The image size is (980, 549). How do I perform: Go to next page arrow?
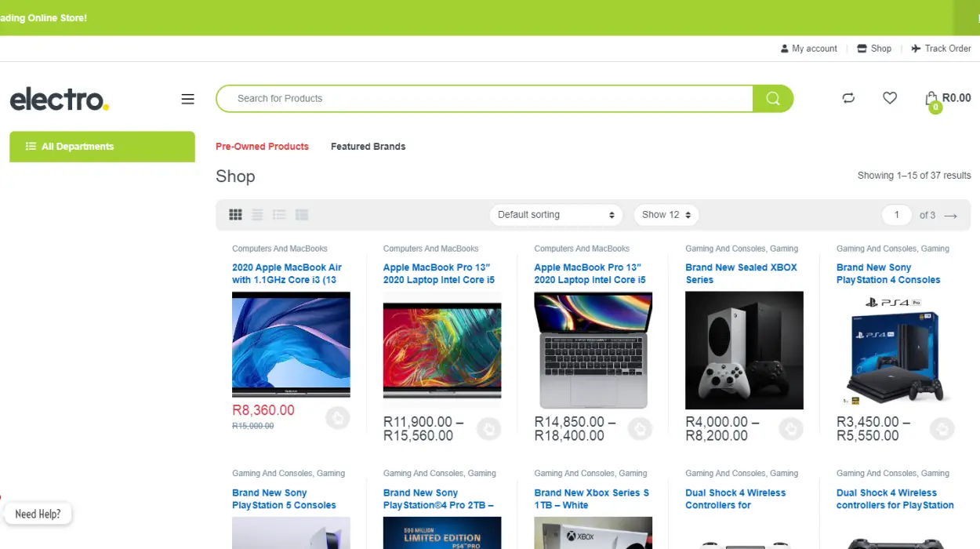coord(951,216)
